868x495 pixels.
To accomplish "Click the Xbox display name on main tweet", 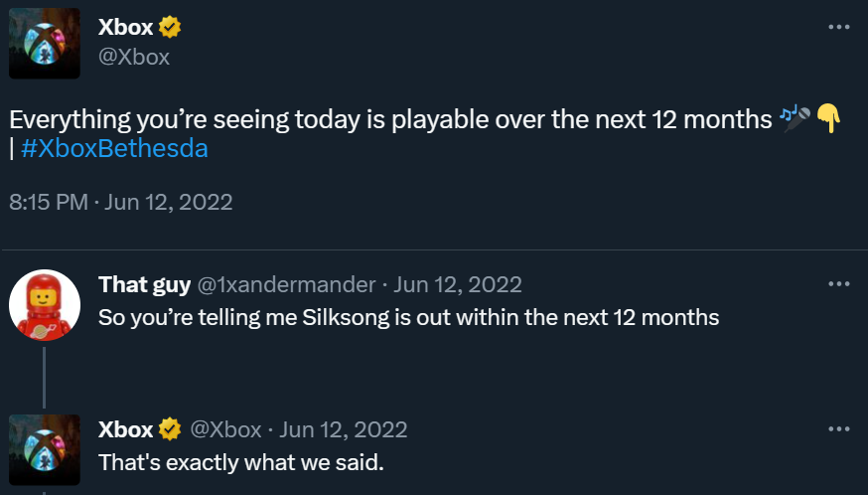I will click(125, 27).
